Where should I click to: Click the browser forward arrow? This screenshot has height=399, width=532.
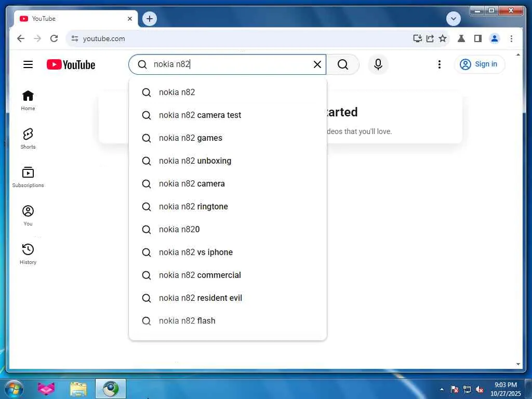(x=37, y=38)
